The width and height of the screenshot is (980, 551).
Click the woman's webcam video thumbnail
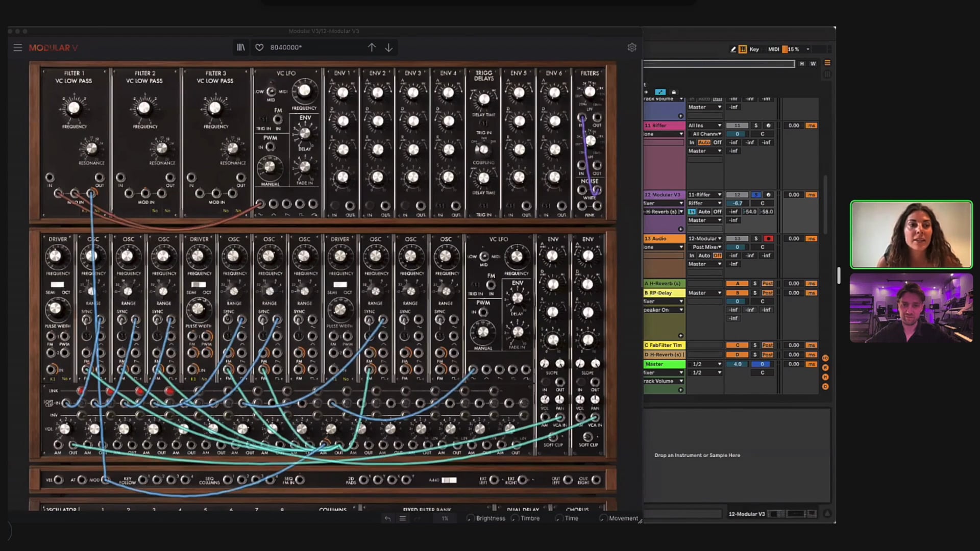(x=911, y=234)
